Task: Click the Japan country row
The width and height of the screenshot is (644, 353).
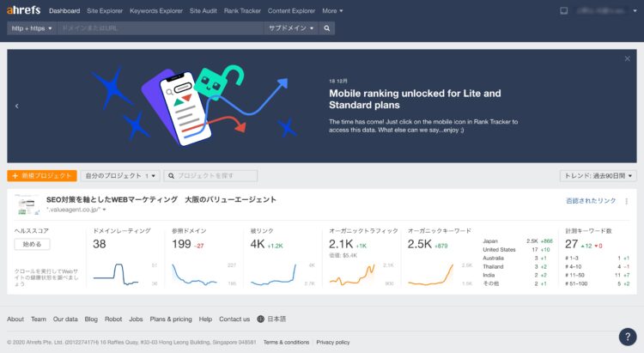Action: (518, 241)
